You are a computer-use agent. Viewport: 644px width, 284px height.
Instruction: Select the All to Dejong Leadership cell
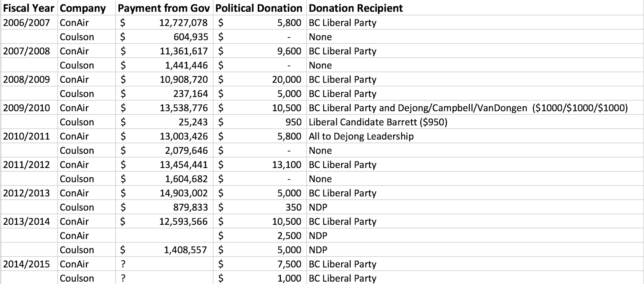point(361,136)
